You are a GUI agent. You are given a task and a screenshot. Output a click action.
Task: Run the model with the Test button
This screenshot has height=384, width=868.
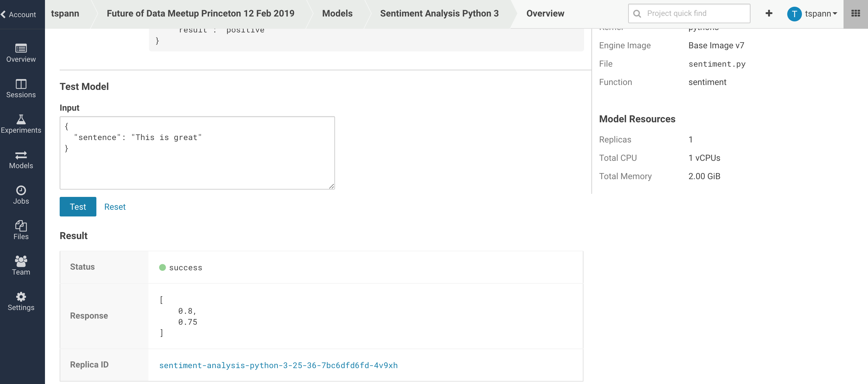point(78,206)
